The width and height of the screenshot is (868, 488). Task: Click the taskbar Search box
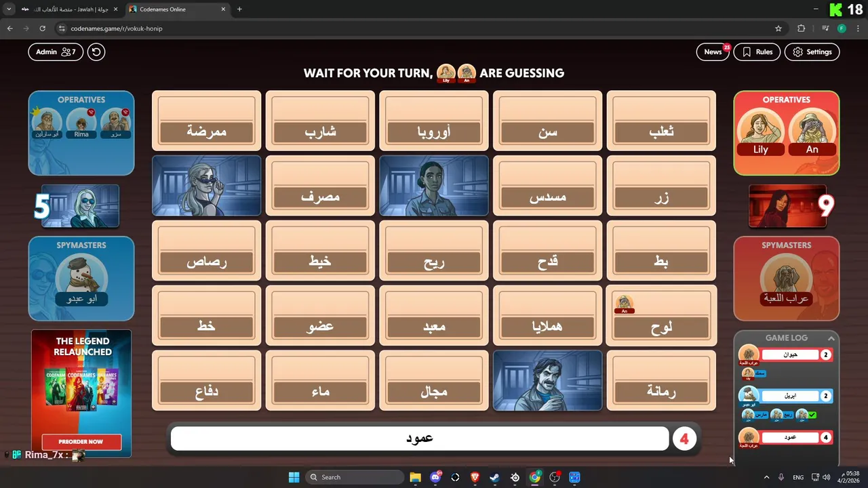point(355,477)
